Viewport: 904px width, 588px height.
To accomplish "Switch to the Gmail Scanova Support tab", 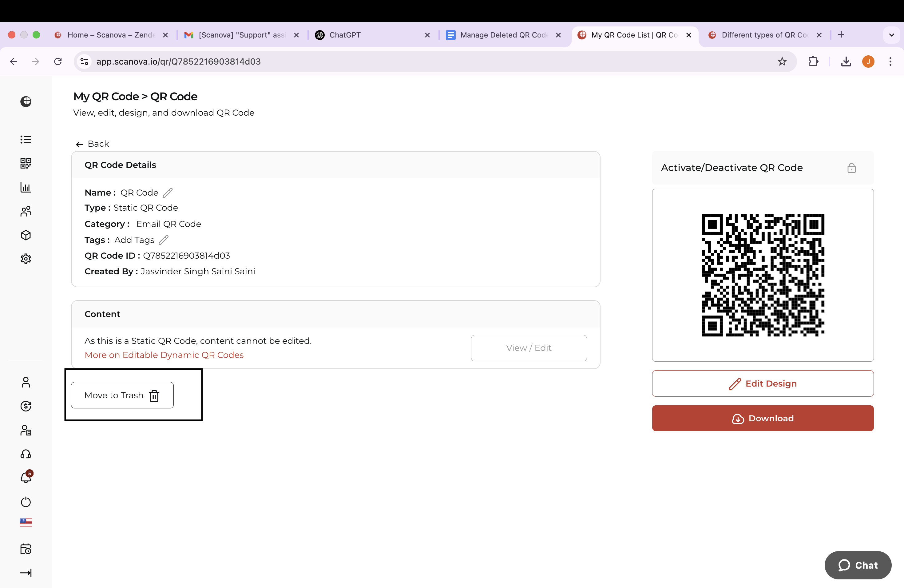I will pyautogui.click(x=242, y=35).
